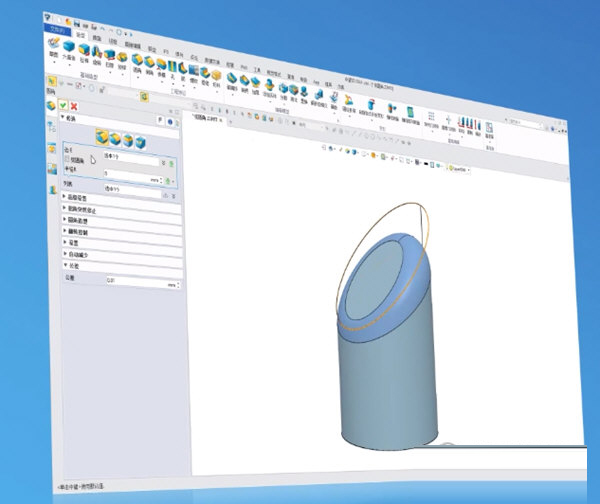Image resolution: width=600 pixels, height=504 pixels.
Task: Click the black color swatch in view toolbar
Action: 425,163
